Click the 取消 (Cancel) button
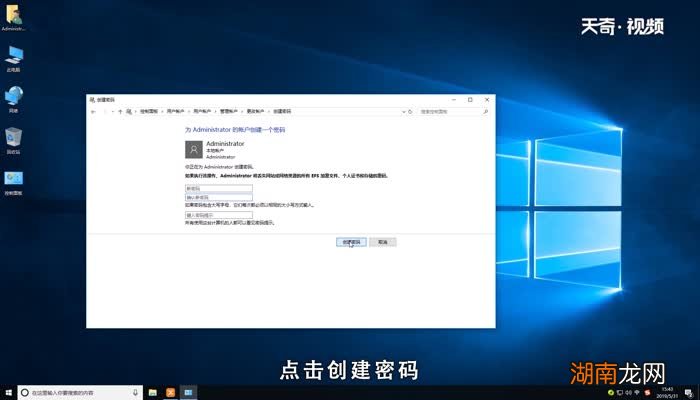 point(382,242)
